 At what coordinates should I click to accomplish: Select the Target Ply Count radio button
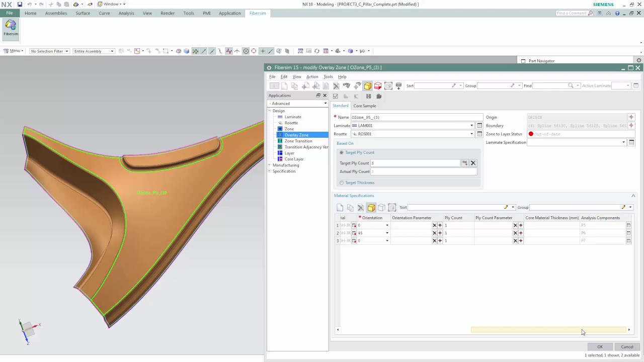pyautogui.click(x=342, y=152)
